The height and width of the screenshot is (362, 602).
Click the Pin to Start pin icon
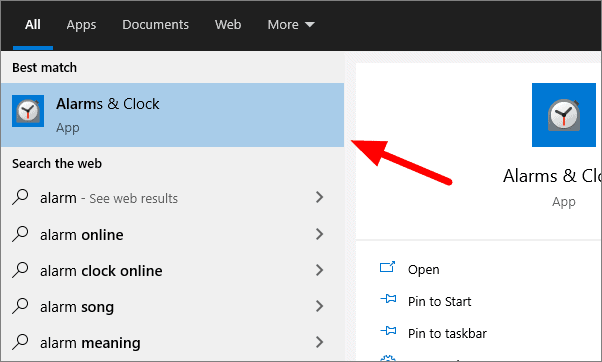388,299
